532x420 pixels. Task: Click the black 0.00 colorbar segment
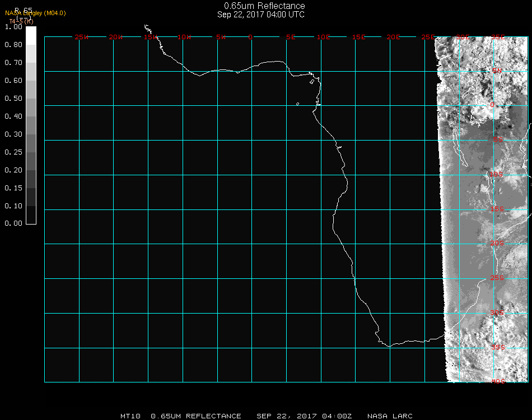pyautogui.click(x=31, y=215)
